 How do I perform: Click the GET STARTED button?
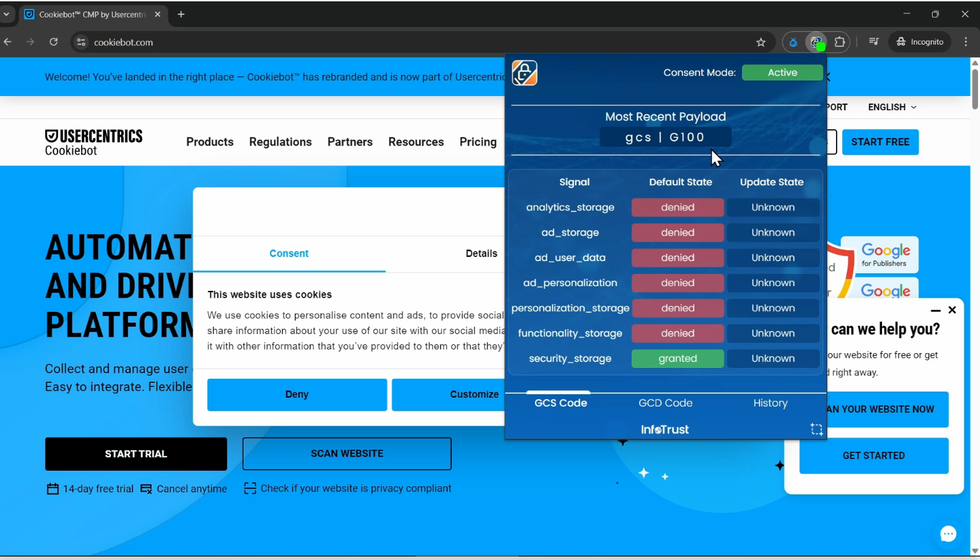pos(874,456)
